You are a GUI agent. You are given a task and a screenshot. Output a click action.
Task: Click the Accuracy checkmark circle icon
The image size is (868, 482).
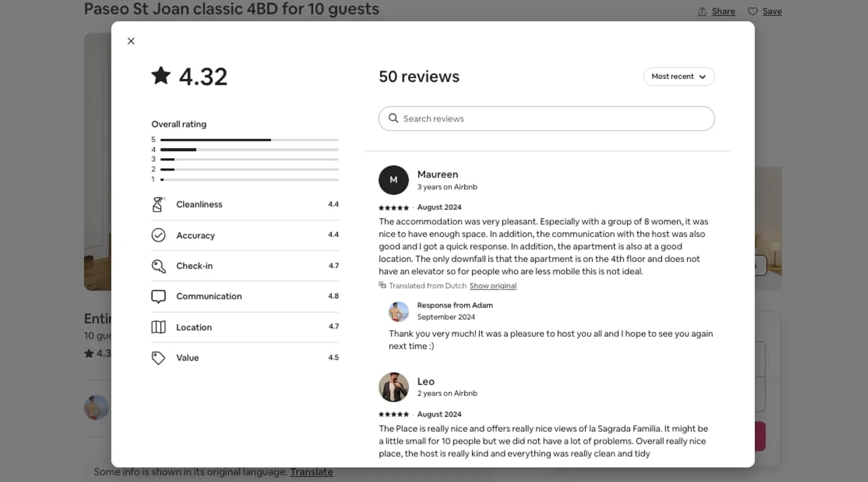pos(158,235)
